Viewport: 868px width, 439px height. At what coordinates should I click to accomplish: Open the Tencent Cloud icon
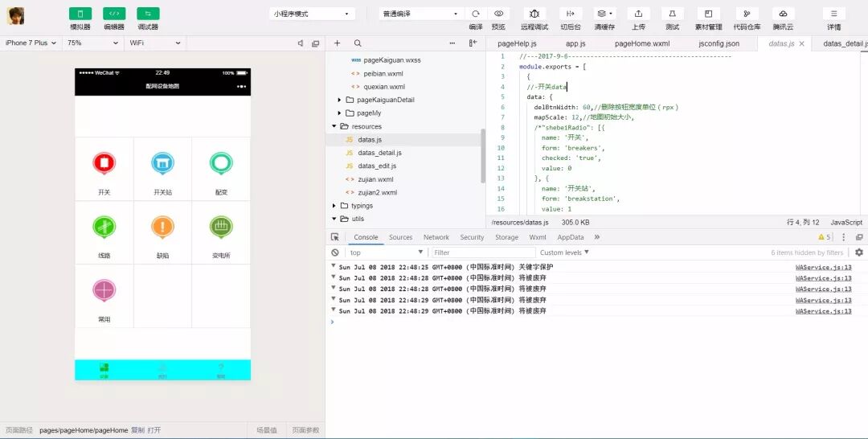tap(784, 14)
